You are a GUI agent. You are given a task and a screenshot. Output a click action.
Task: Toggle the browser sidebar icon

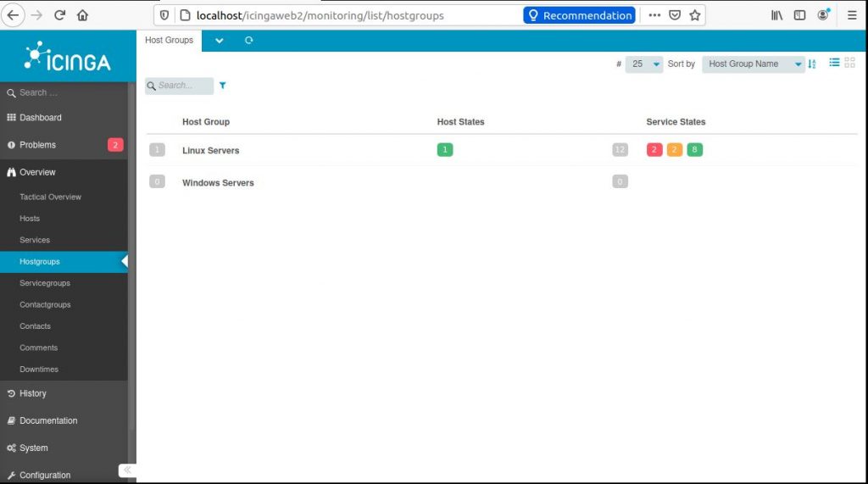799,15
